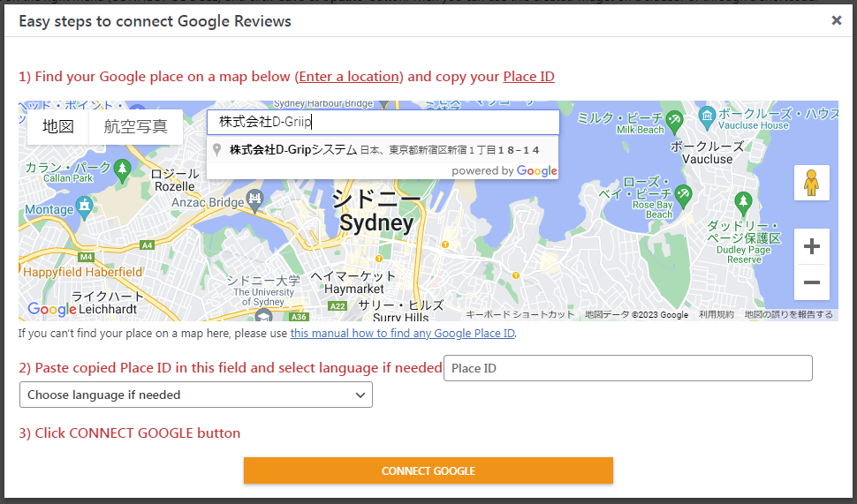Click the Rose Bay Beach marker
The width and height of the screenshot is (857, 504).
683,196
